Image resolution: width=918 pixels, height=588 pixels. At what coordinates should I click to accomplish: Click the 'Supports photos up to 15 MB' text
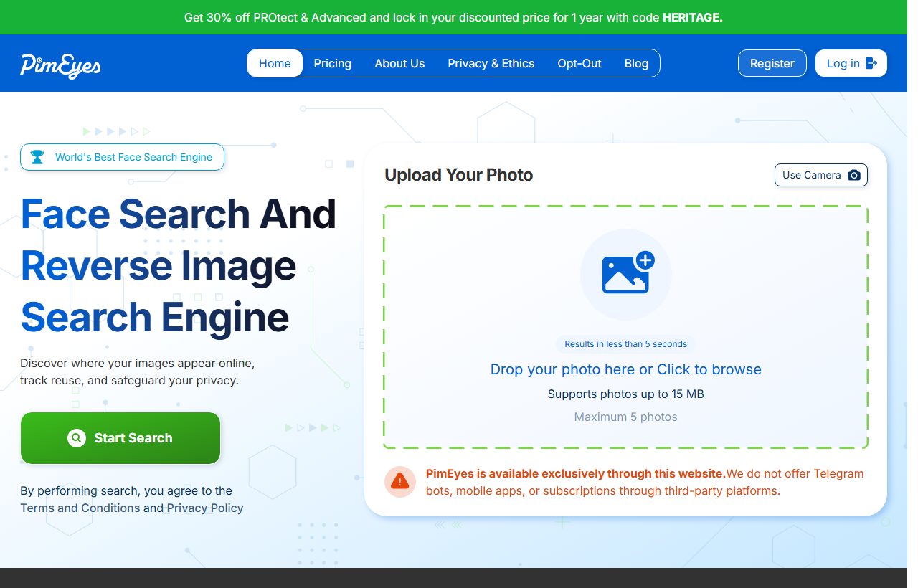pyautogui.click(x=626, y=394)
